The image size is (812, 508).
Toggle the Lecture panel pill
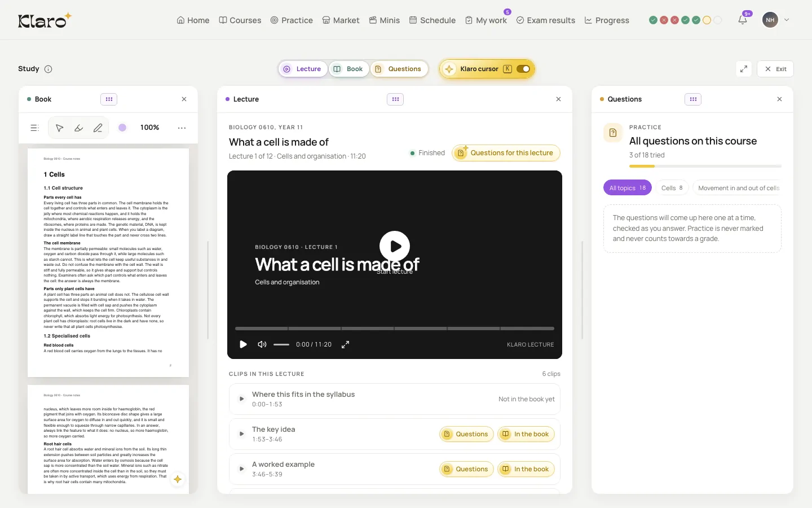pos(303,69)
